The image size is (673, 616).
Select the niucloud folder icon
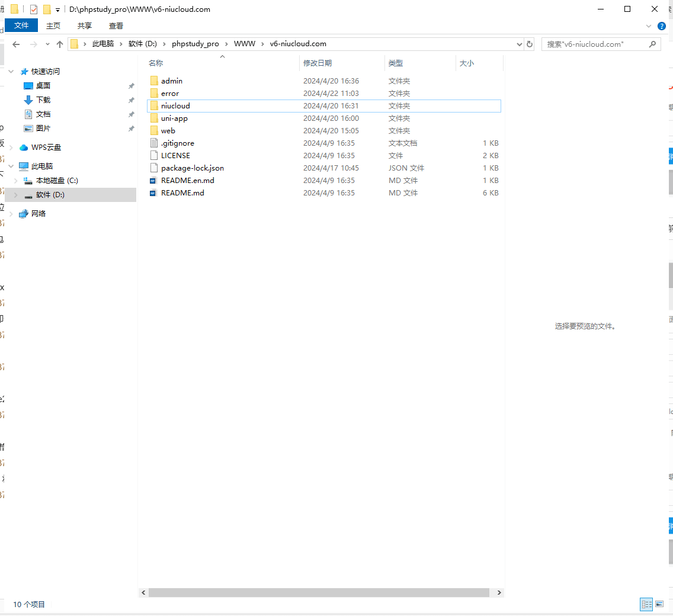tap(154, 105)
